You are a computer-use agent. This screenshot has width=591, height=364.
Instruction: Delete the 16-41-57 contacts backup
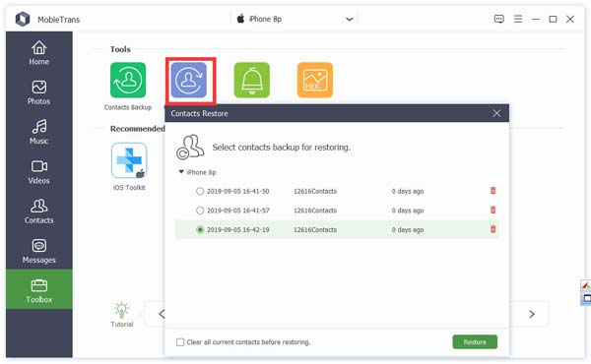[492, 210]
